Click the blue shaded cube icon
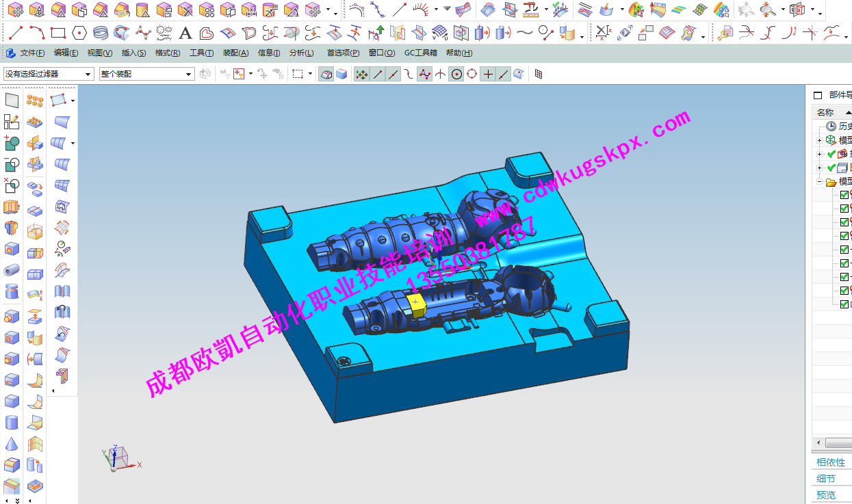Screen dimensions: 852x504 [341, 74]
